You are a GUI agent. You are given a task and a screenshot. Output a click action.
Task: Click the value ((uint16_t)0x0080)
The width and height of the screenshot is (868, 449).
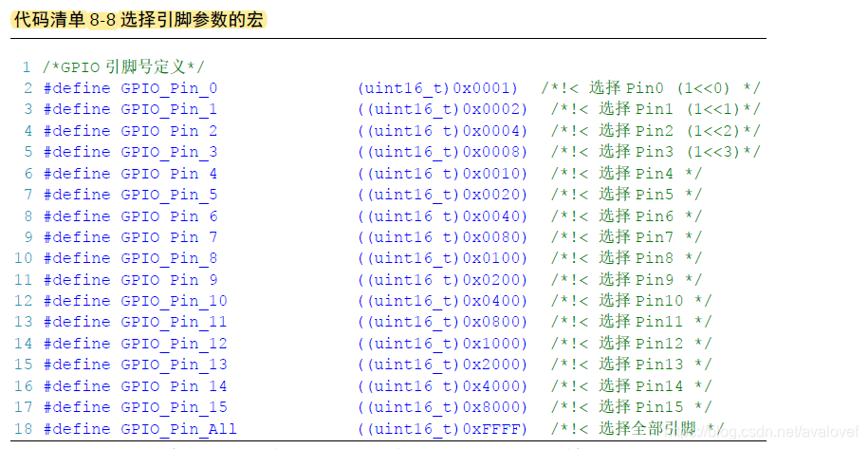[443, 237]
